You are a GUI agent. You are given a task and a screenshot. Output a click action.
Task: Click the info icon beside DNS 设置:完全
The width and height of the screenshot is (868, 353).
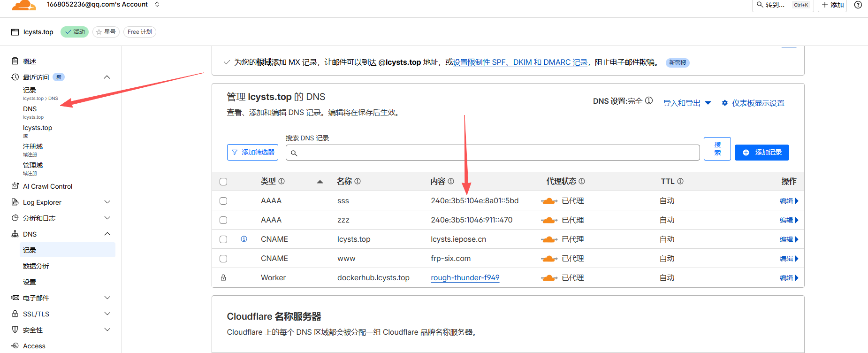(649, 100)
